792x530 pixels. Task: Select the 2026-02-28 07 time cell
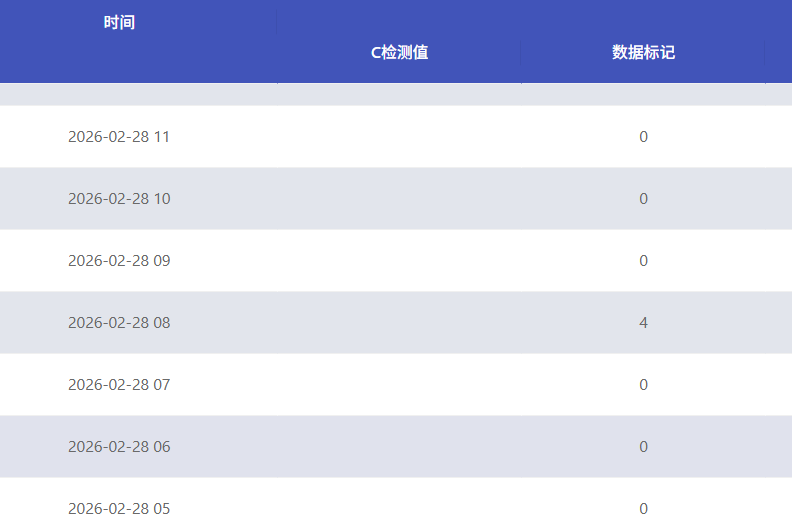pos(119,385)
